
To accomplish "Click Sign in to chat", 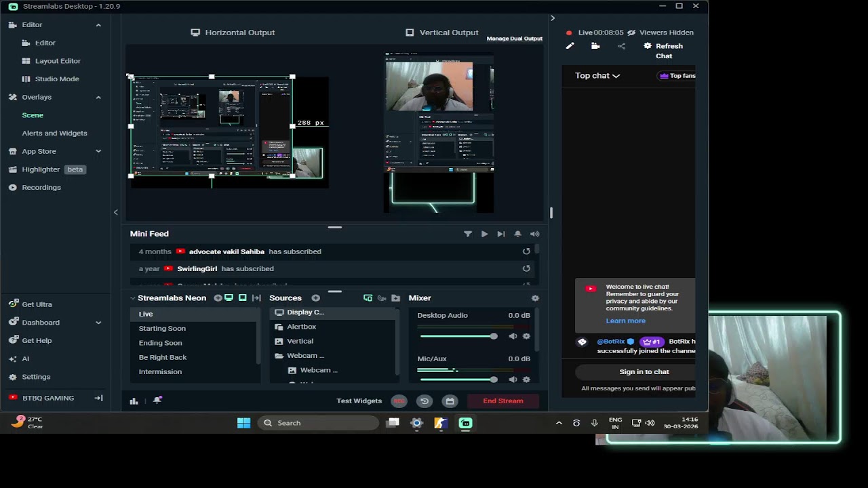I will click(635, 371).
